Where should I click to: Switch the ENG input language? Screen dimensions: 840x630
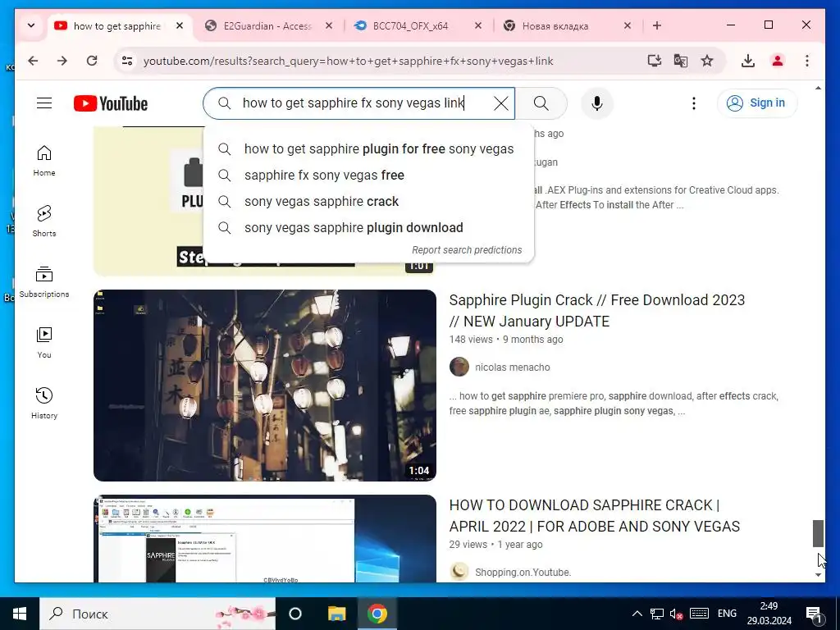727,614
